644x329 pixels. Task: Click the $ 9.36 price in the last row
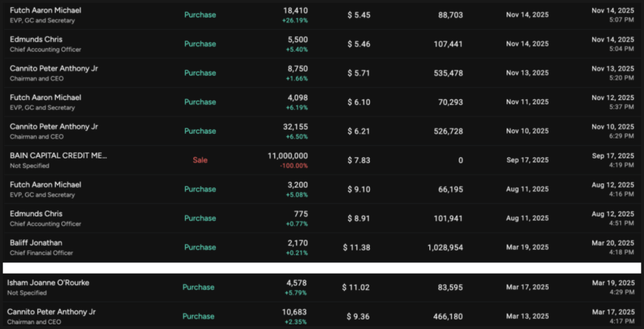pos(359,316)
